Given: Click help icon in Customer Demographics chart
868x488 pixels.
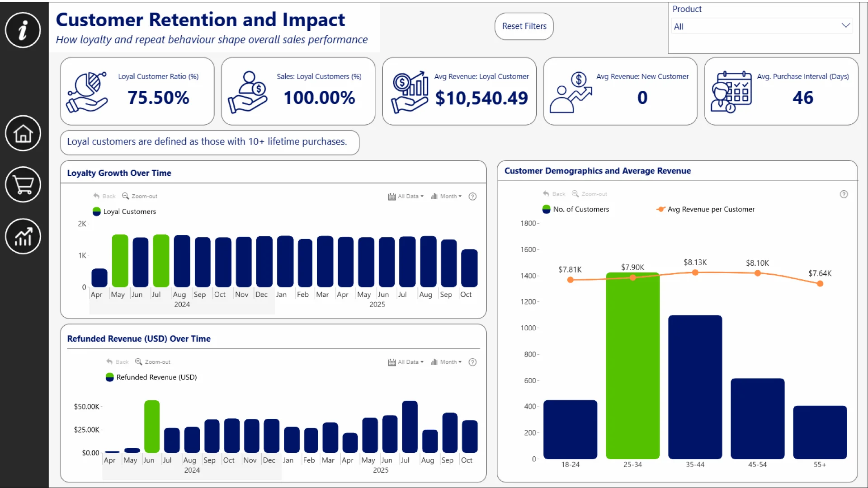Looking at the screenshot, I should (x=844, y=194).
